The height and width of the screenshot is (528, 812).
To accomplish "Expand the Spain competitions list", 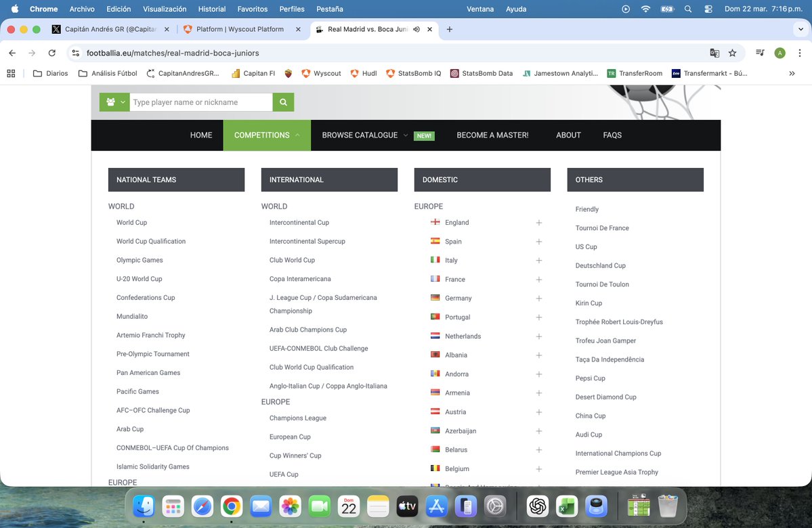I will tap(538, 242).
